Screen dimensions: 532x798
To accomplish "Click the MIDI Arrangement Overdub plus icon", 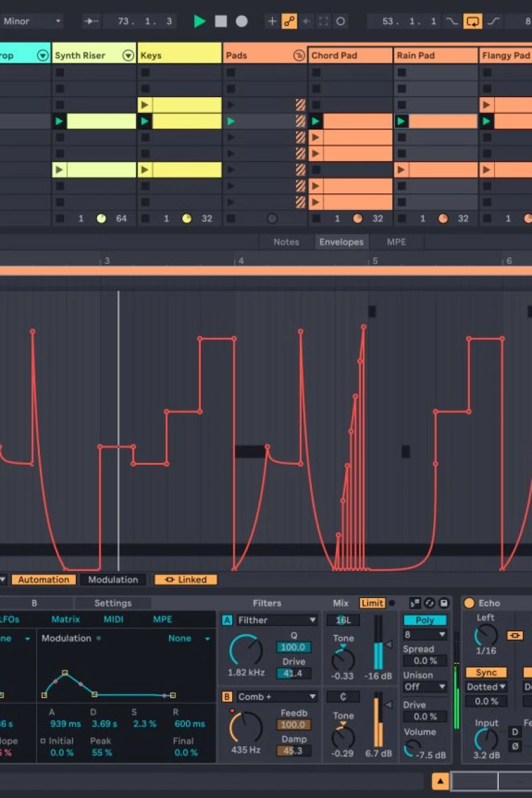I will pos(272,21).
